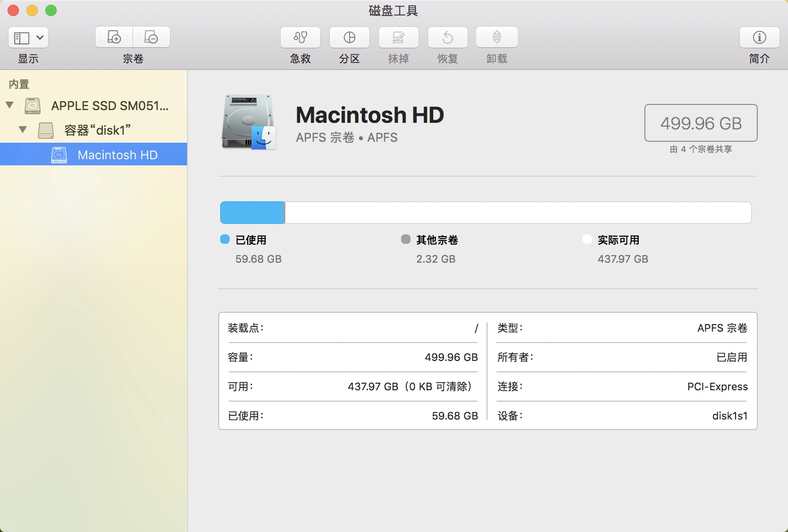Run 急救 First Aid stethoscope icon
The height and width of the screenshot is (532, 788).
pyautogui.click(x=300, y=37)
